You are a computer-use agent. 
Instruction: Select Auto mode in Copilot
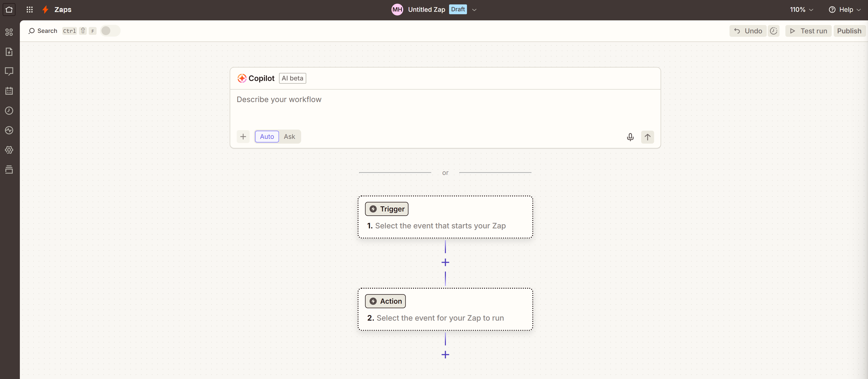(x=267, y=137)
